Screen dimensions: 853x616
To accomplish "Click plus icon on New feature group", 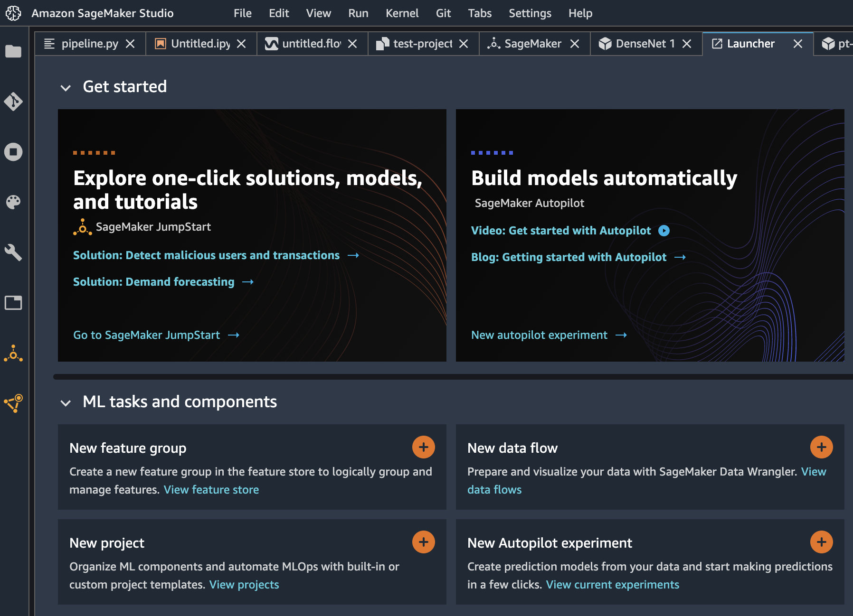I will 424,447.
